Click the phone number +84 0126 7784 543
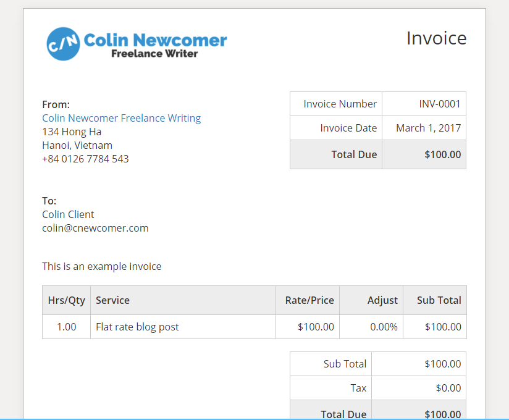 tap(85, 159)
